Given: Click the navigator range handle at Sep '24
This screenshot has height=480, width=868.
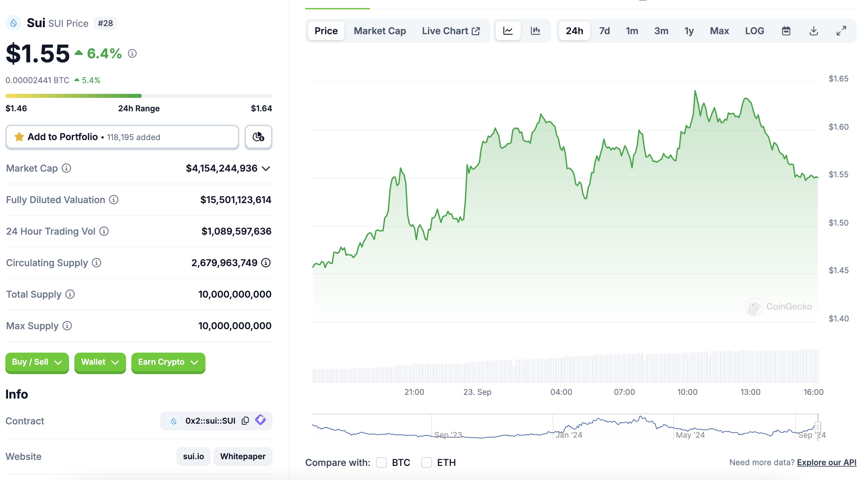Looking at the screenshot, I should [817, 427].
